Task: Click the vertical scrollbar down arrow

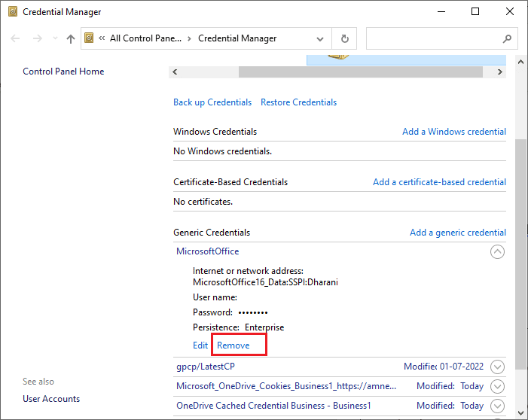Action: coord(520,413)
